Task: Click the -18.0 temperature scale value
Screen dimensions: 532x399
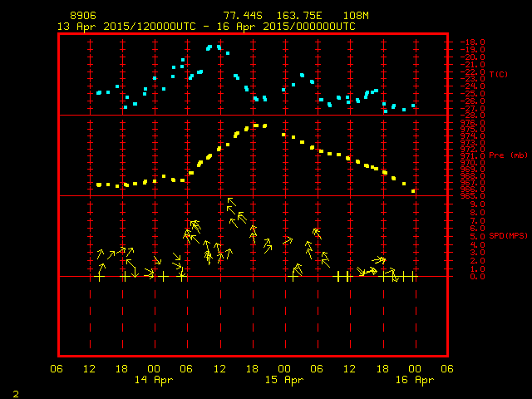Action: coord(472,42)
